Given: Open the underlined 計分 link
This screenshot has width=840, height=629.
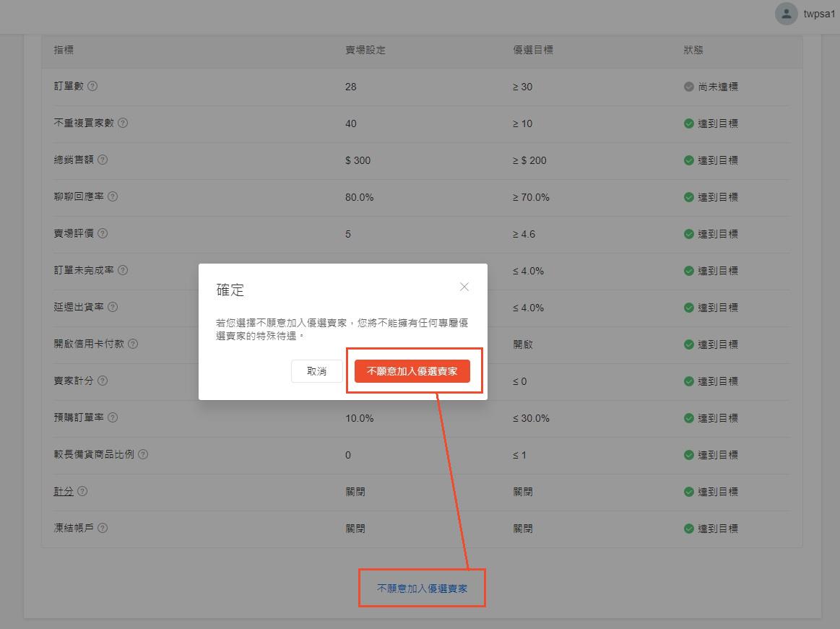Looking at the screenshot, I should (x=64, y=491).
